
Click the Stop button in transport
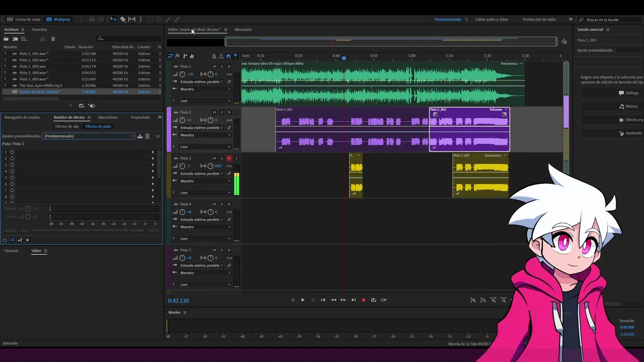[x=293, y=300]
